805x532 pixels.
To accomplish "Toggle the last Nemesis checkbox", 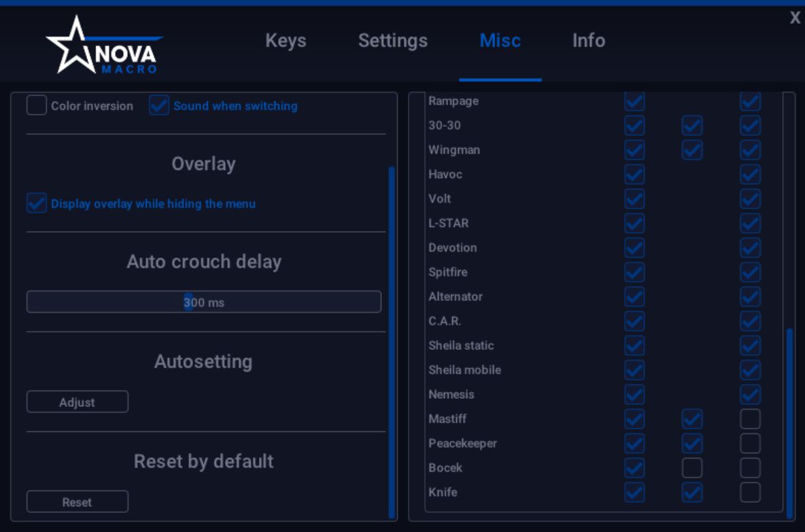I will click(750, 395).
